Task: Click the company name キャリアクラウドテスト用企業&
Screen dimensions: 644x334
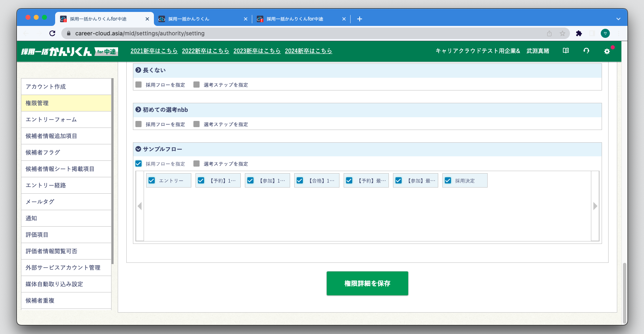Action: click(478, 51)
